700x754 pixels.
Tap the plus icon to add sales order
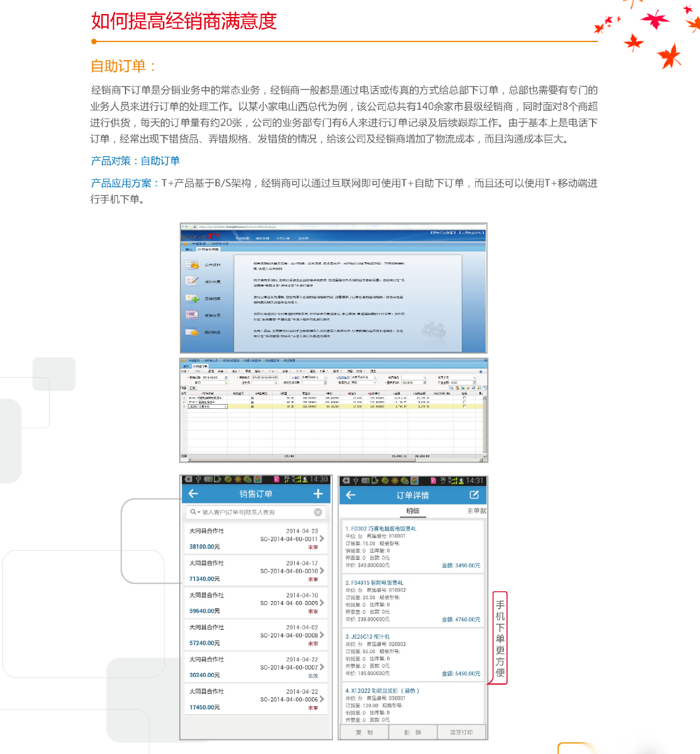318,494
